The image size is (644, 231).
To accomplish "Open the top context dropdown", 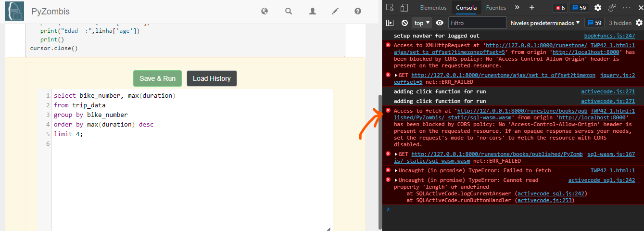I will pyautogui.click(x=422, y=23).
